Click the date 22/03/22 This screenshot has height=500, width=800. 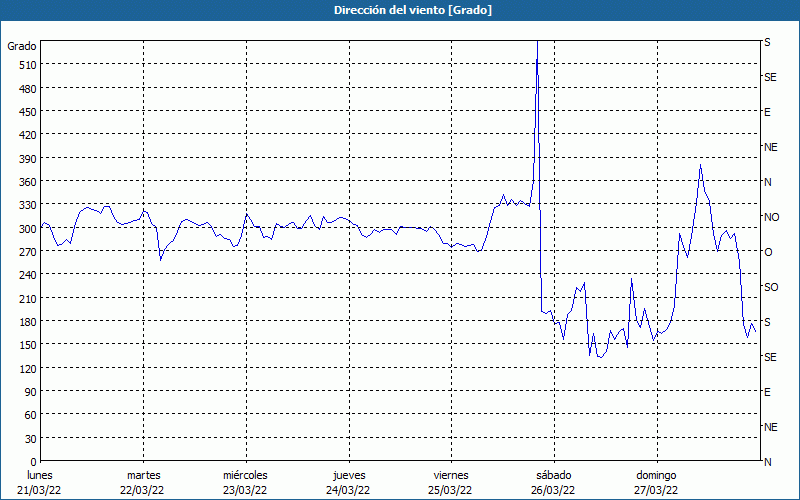tap(142, 490)
